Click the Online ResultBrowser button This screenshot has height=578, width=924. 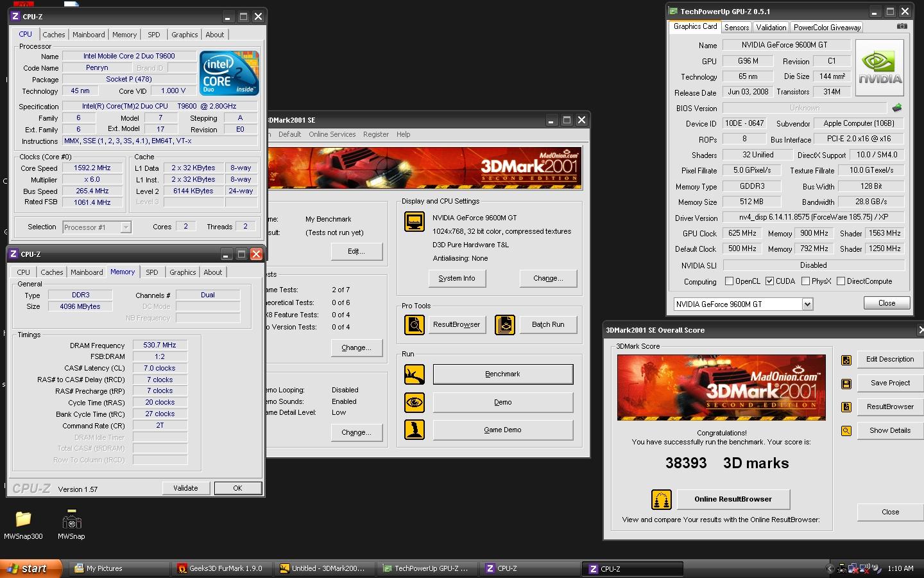[733, 499]
